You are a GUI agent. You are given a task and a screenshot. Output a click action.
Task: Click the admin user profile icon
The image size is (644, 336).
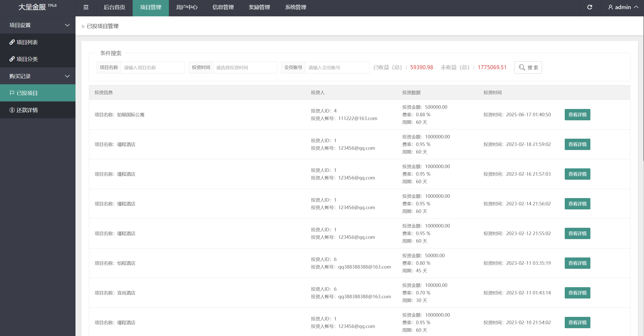click(x=611, y=7)
